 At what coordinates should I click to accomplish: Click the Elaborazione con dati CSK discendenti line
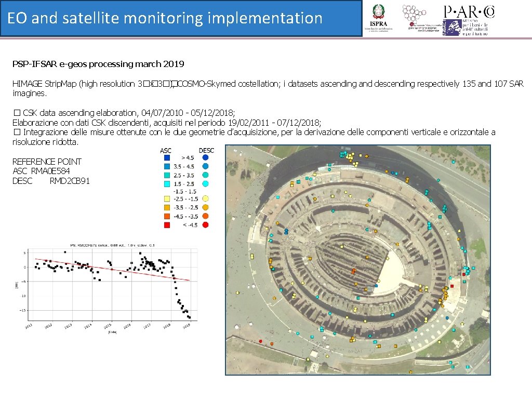(x=167, y=123)
